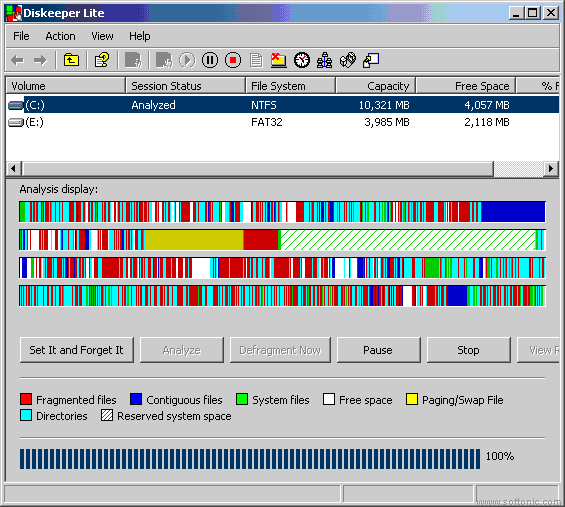The height and width of the screenshot is (507, 565).
Task: Click the 100% progress bar
Action: click(x=250, y=459)
